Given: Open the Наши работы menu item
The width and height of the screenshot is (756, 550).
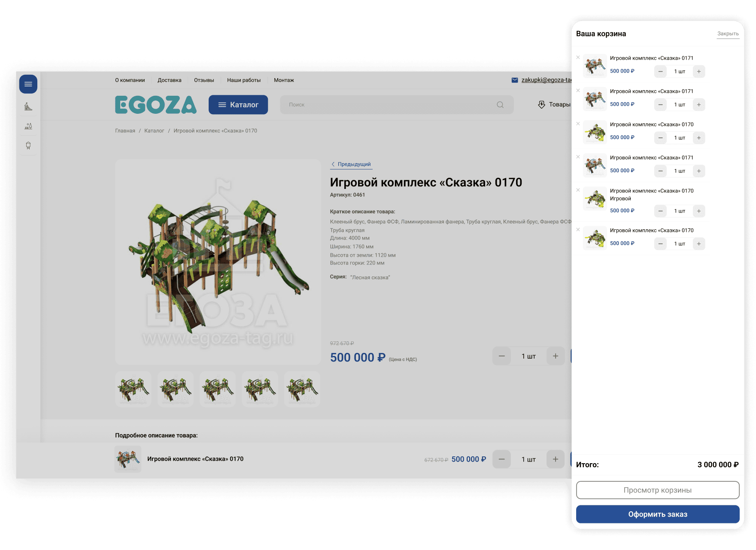Looking at the screenshot, I should coord(243,80).
